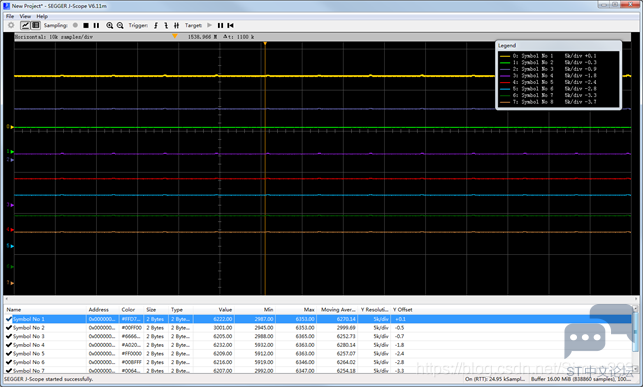Image resolution: width=643 pixels, height=387 pixels.
Task: Click the Y Offset column header
Action: click(x=403, y=310)
